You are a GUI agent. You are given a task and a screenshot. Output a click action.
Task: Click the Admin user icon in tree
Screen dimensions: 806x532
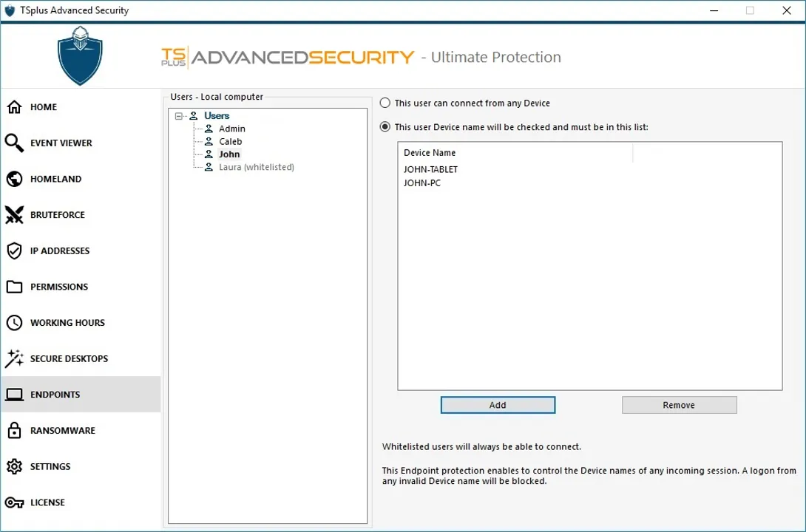point(209,129)
